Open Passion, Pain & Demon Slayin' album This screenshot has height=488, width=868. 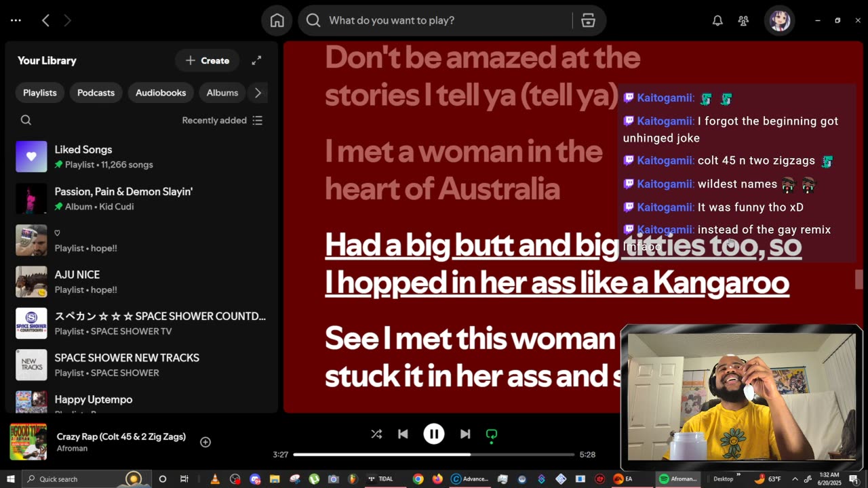click(x=141, y=199)
